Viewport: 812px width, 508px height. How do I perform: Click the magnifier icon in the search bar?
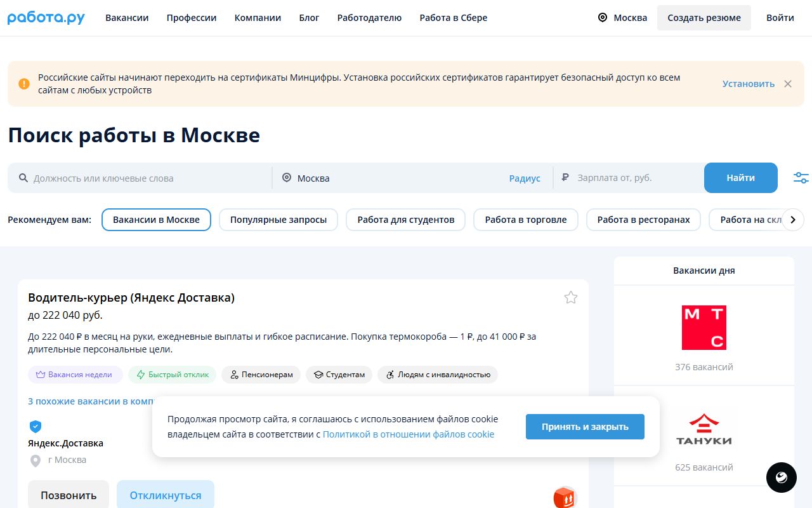pyautogui.click(x=23, y=178)
